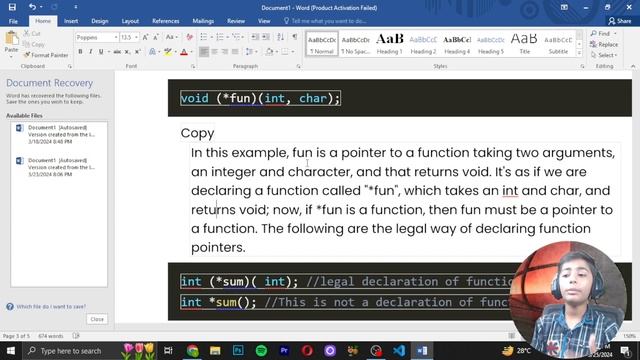
Task: Open the File menu tab
Action: pyautogui.click(x=13, y=21)
